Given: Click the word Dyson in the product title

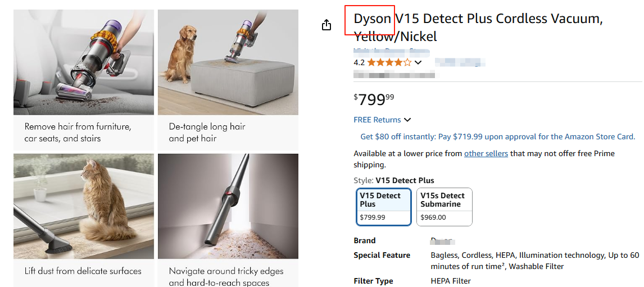Looking at the screenshot, I should click(372, 19).
